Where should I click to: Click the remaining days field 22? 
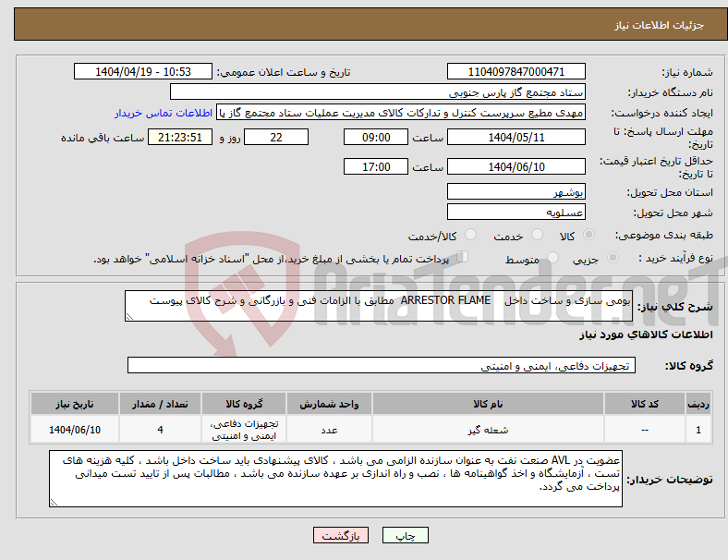276,138
